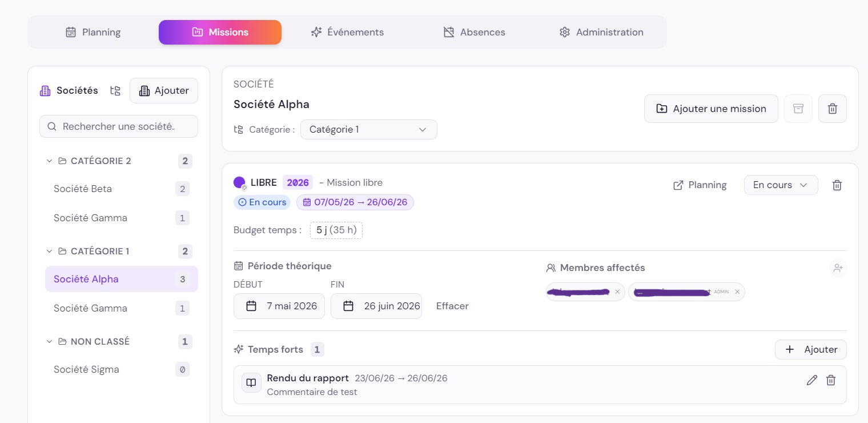Open the FIN date picker 26 juin 2026
Viewport: 868px width, 423px height.
pos(376,306)
